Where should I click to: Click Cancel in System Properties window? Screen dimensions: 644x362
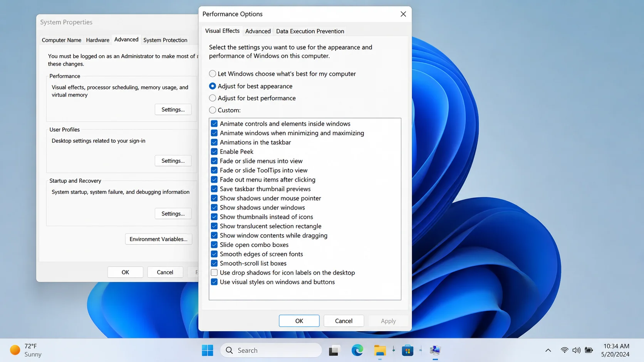165,272
